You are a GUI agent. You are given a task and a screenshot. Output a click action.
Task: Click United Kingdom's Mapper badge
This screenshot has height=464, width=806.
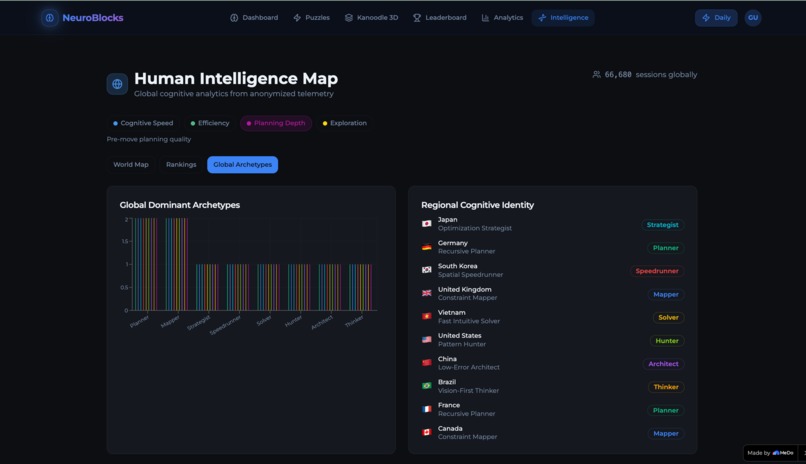pos(666,294)
